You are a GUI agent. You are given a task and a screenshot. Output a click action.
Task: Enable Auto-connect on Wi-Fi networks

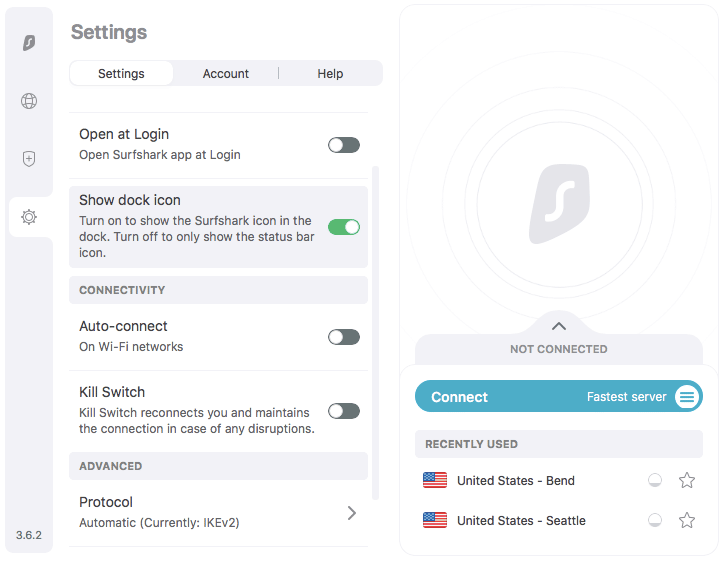[x=344, y=337]
